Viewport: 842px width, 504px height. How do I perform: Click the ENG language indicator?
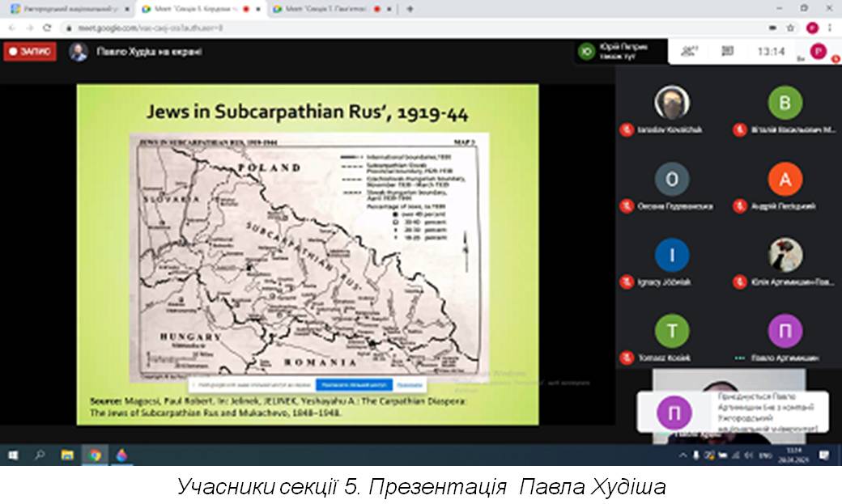pyautogui.click(x=765, y=455)
